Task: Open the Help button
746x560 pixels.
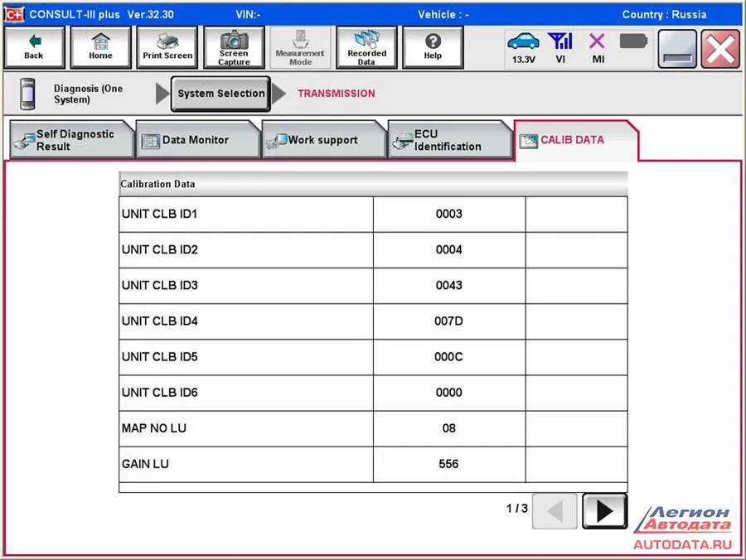Action: pyautogui.click(x=432, y=47)
